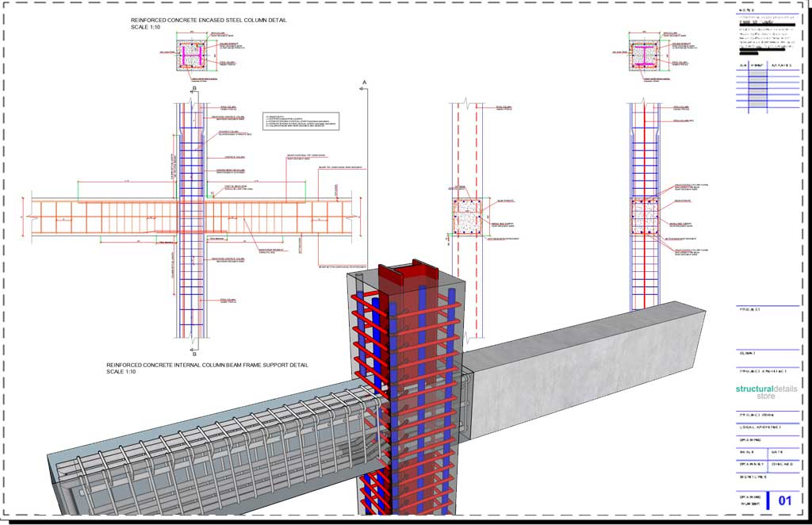Click the Notes heading in title block
The height and width of the screenshot is (525, 812).
pyautogui.click(x=747, y=11)
